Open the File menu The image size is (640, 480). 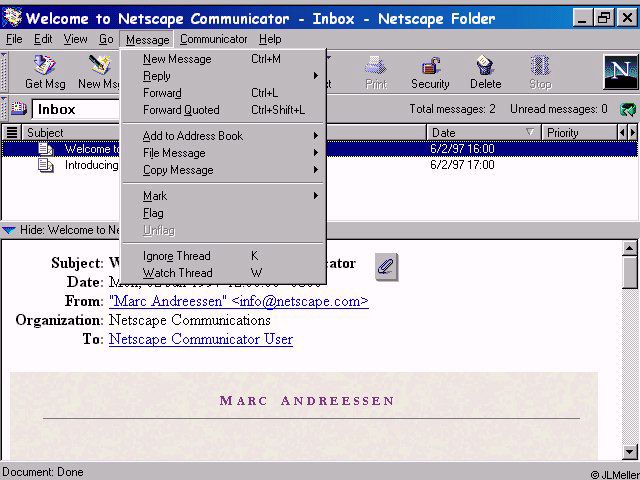[14, 39]
